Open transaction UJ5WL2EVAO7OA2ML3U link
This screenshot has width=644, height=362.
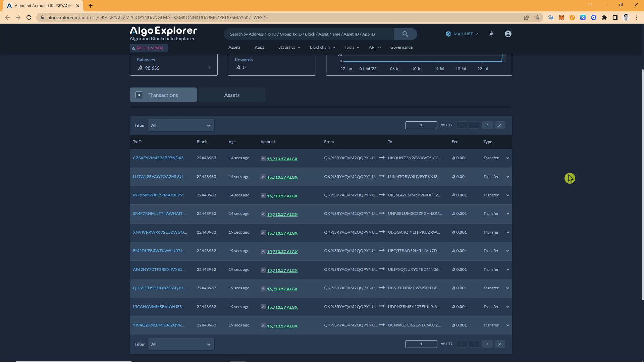(159, 177)
